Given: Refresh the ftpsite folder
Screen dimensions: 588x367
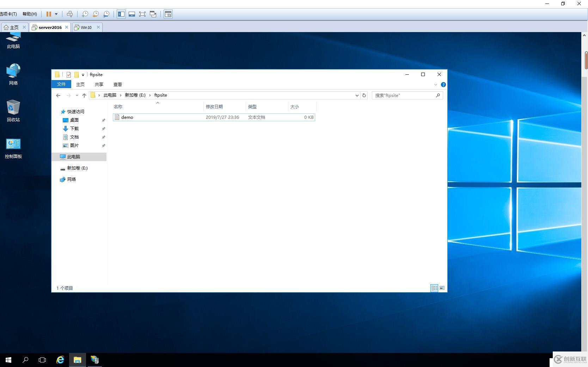Looking at the screenshot, I should [x=364, y=95].
